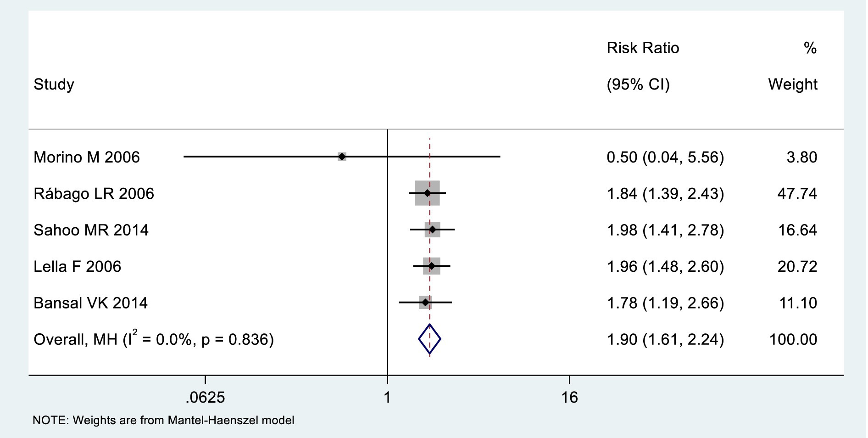868x438 pixels.
Task: Click the .0625 x-axis tick label
Action: [x=205, y=397]
